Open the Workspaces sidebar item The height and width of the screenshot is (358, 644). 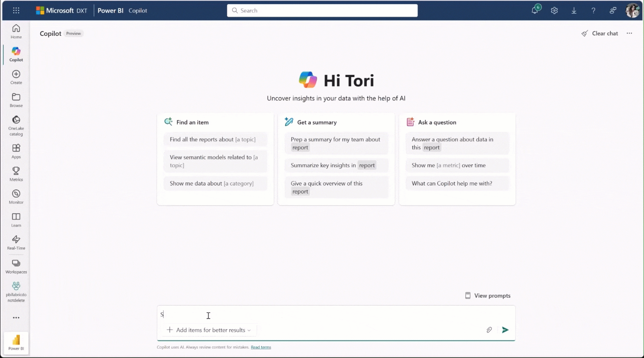pos(16,266)
